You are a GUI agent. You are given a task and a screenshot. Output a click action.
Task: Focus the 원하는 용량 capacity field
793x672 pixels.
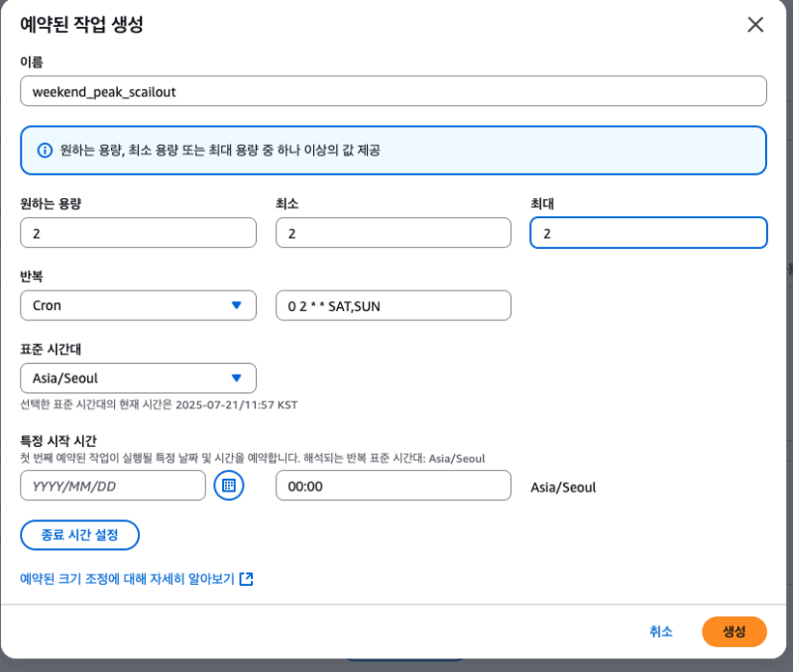(138, 233)
